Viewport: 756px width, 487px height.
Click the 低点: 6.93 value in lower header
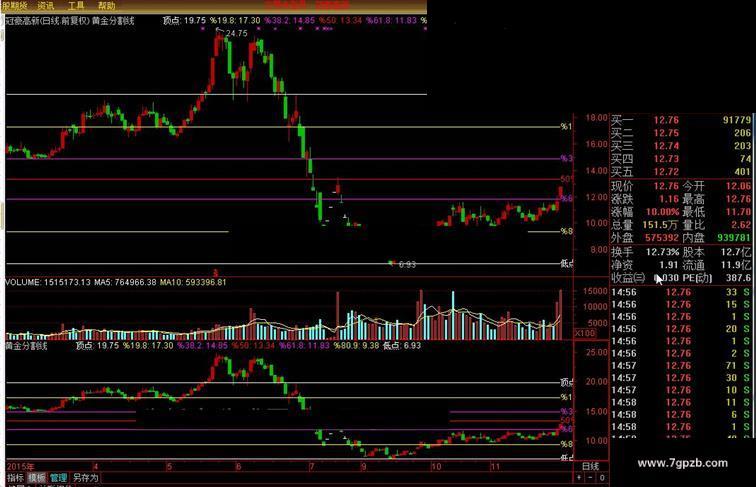(x=402, y=346)
